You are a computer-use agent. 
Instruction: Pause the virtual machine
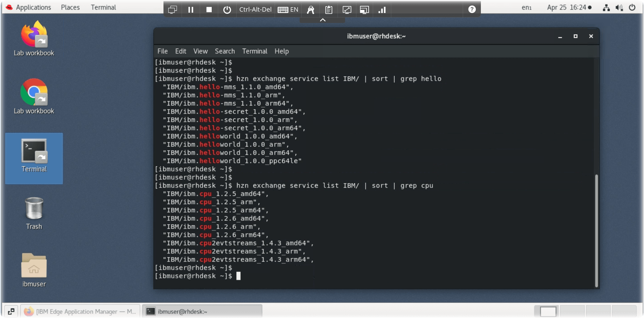(x=191, y=10)
